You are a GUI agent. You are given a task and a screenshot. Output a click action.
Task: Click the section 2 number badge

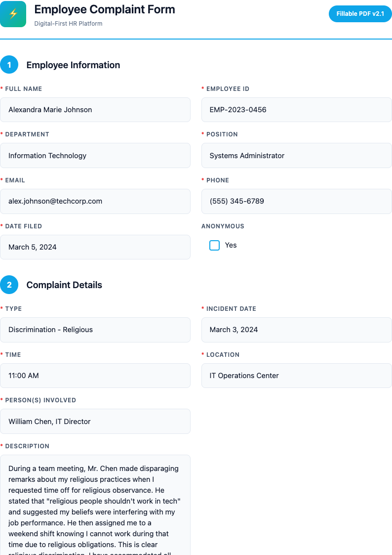[9, 285]
